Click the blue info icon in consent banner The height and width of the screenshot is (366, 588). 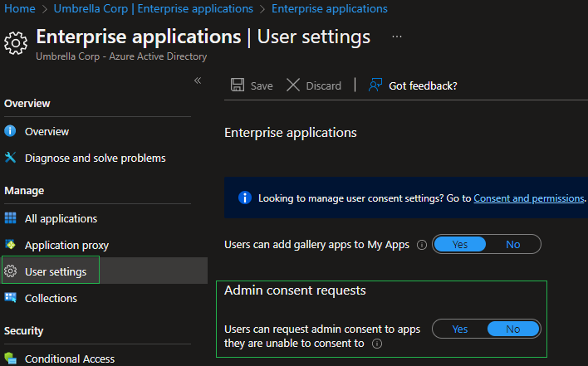(x=245, y=198)
